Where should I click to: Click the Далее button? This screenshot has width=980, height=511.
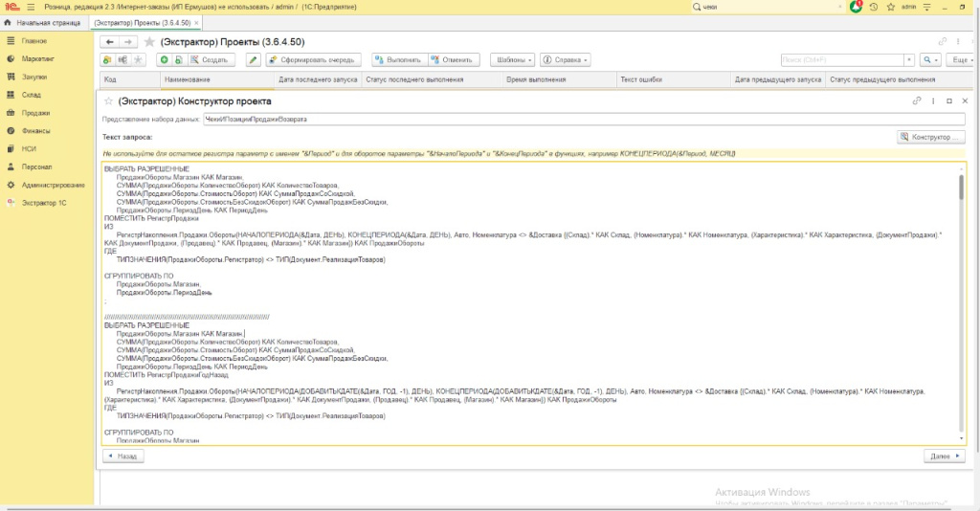(944, 456)
